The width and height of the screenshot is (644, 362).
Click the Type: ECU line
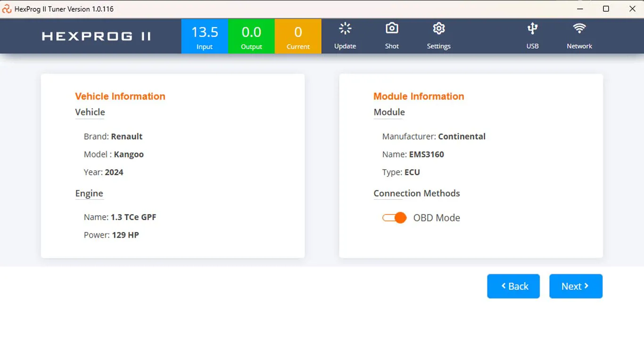point(401,172)
